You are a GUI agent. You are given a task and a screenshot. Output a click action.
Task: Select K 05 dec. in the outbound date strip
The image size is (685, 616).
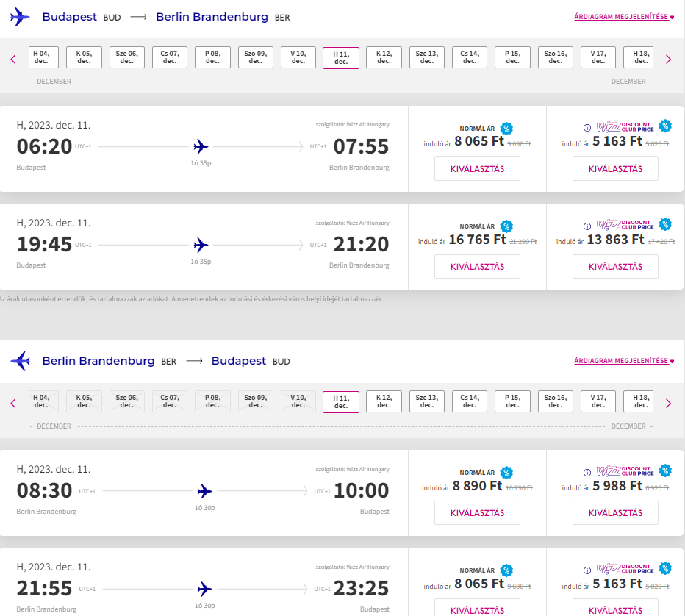click(84, 57)
